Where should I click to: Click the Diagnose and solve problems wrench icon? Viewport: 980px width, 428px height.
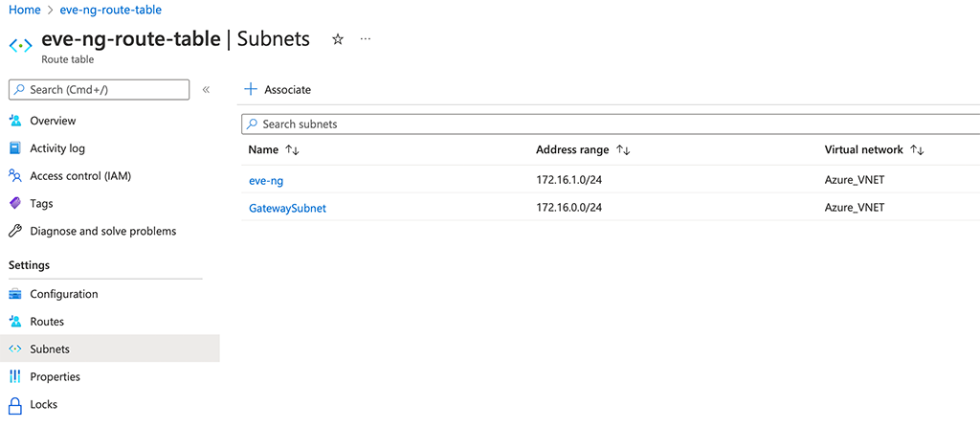click(x=15, y=231)
